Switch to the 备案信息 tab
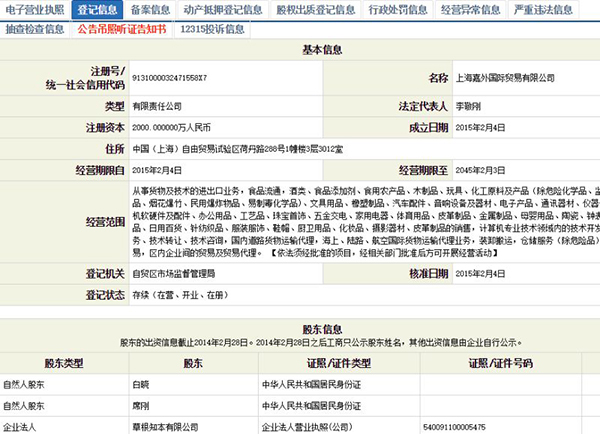 [149, 10]
